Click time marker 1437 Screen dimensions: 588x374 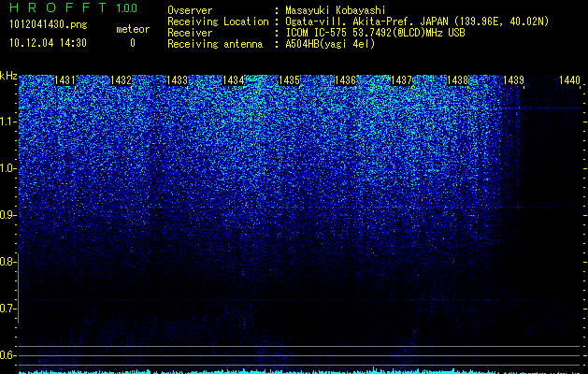(x=401, y=80)
